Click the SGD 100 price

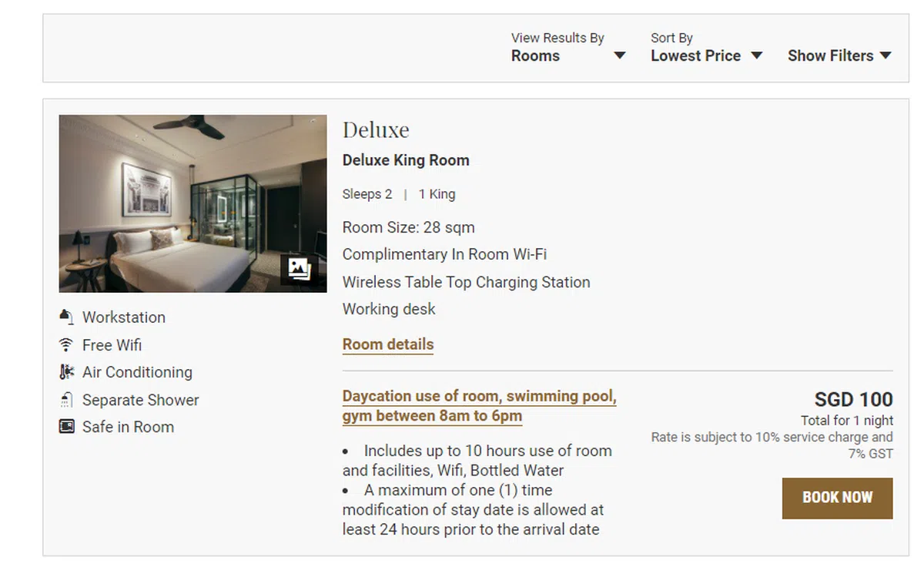coord(853,399)
